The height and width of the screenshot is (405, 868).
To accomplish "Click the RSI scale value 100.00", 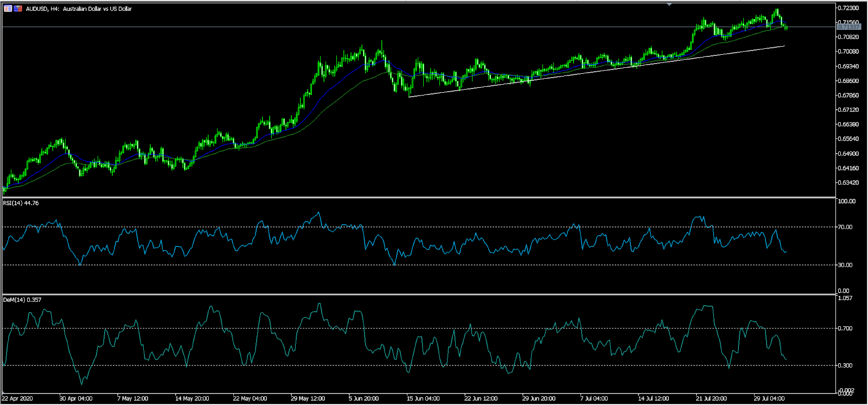I will click(x=847, y=201).
